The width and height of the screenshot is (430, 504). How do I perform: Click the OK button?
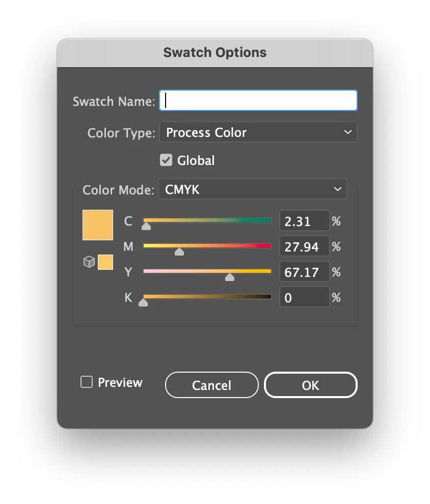click(310, 385)
